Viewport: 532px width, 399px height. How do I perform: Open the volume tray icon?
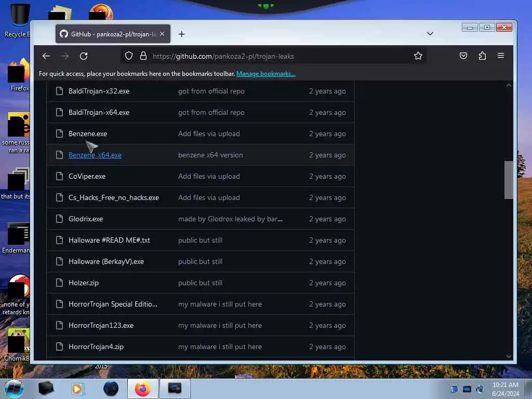[x=480, y=389]
